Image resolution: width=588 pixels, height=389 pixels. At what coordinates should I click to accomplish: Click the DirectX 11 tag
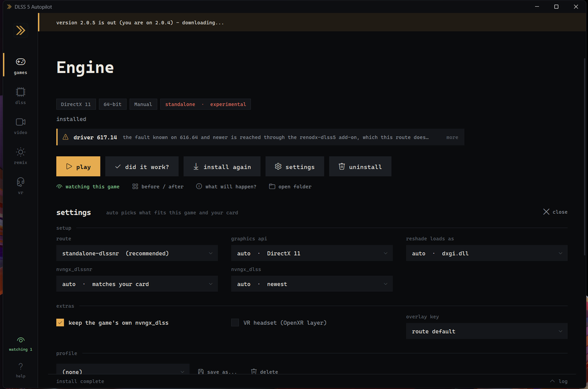[x=76, y=104]
